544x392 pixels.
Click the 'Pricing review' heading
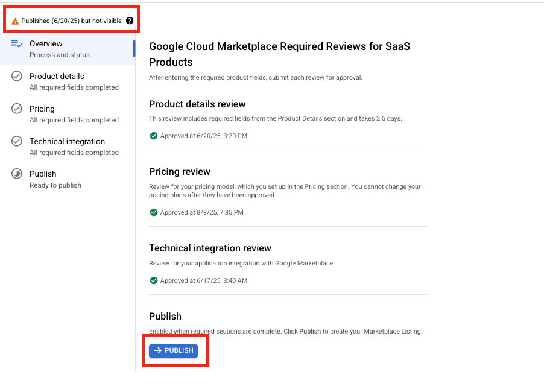point(180,172)
